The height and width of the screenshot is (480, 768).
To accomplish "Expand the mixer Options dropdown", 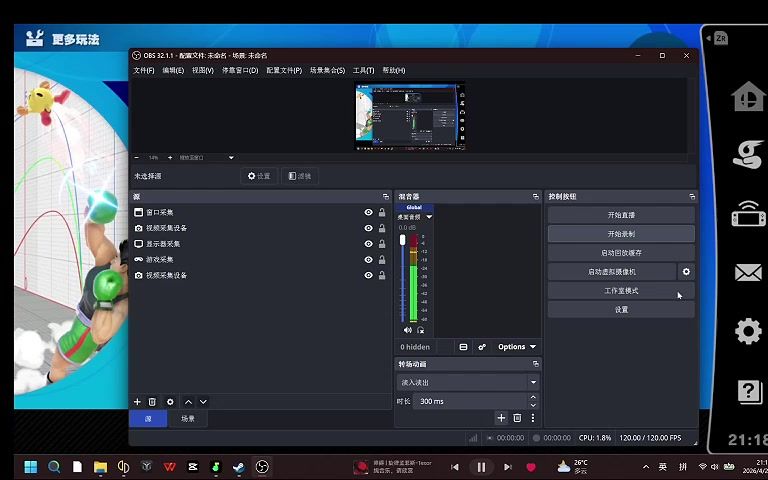I will (x=517, y=347).
